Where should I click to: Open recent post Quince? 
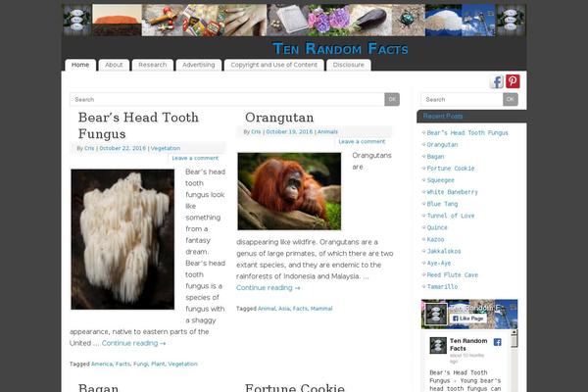coord(437,227)
